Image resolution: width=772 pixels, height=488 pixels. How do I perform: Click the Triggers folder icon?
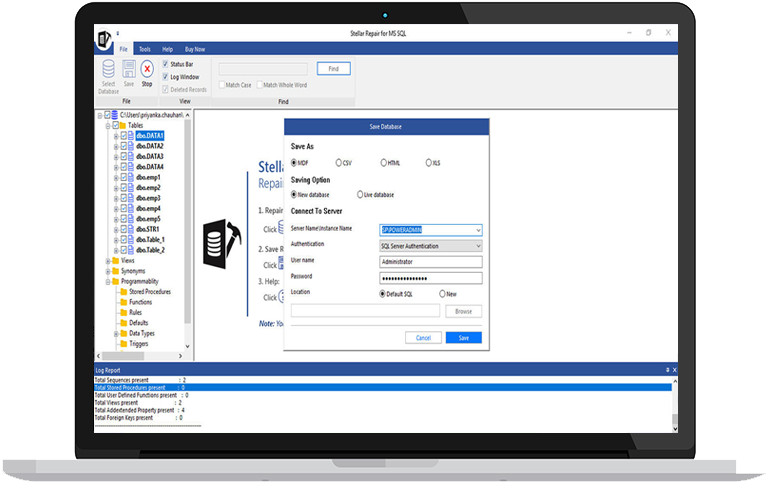tap(124, 344)
